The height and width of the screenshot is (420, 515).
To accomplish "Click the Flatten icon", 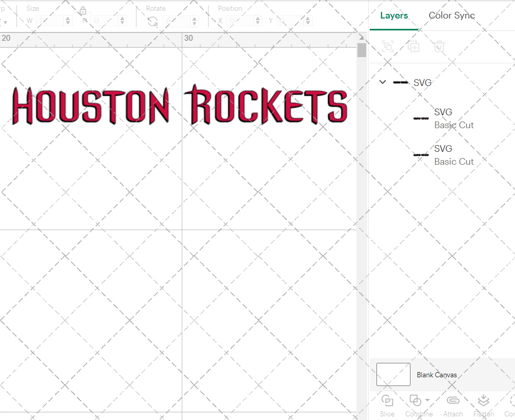I will click(483, 401).
